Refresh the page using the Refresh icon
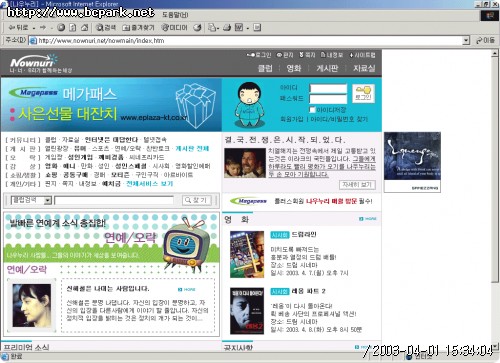The image size is (500, 363). (x=73, y=27)
